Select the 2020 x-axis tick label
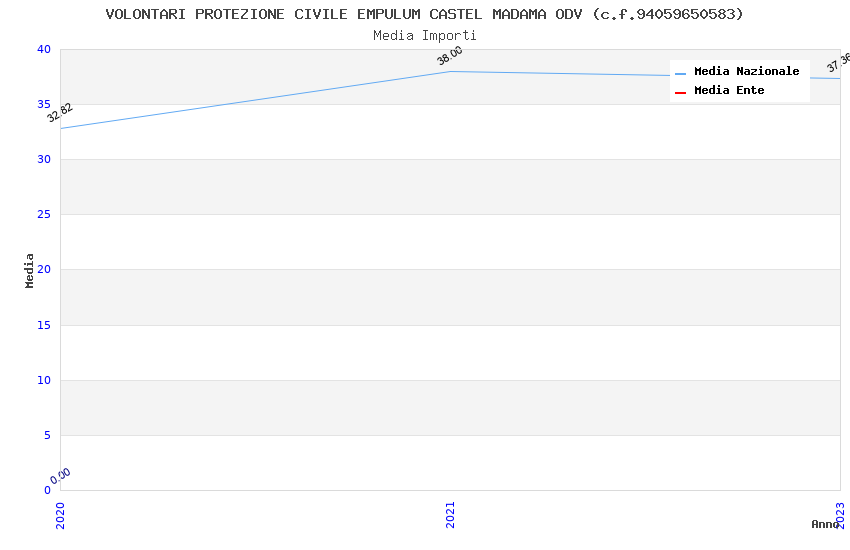Screen dimensions: 850x550 tap(60, 514)
